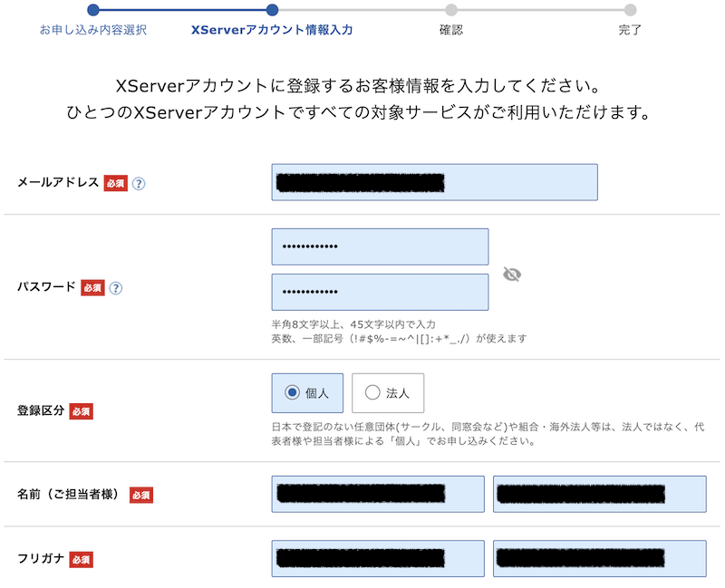The height and width of the screenshot is (588, 725).
Task: Click the first password input field
Action: (380, 246)
